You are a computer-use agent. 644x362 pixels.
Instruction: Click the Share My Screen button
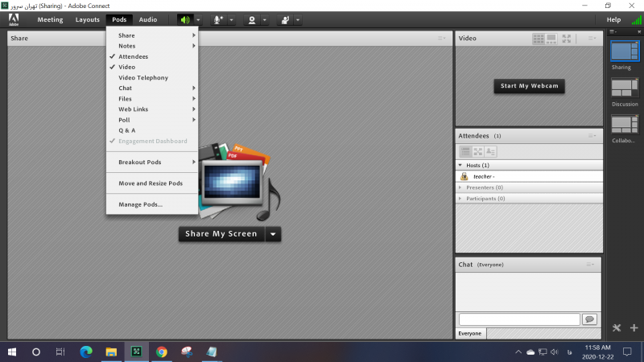221,234
